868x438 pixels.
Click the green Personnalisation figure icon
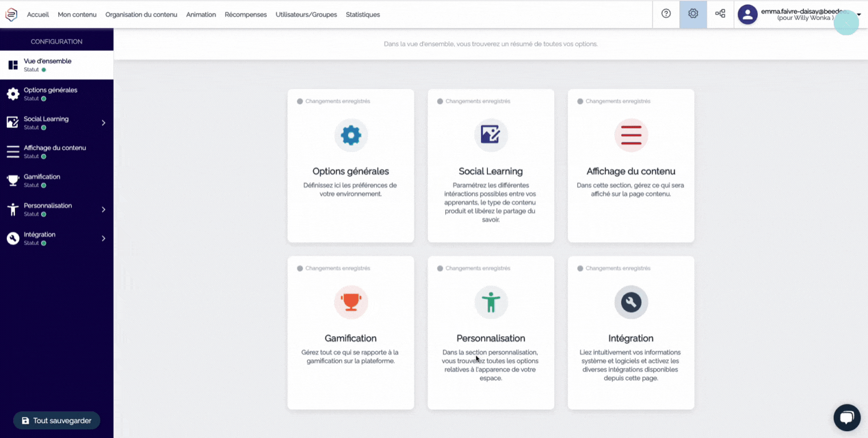click(490, 302)
